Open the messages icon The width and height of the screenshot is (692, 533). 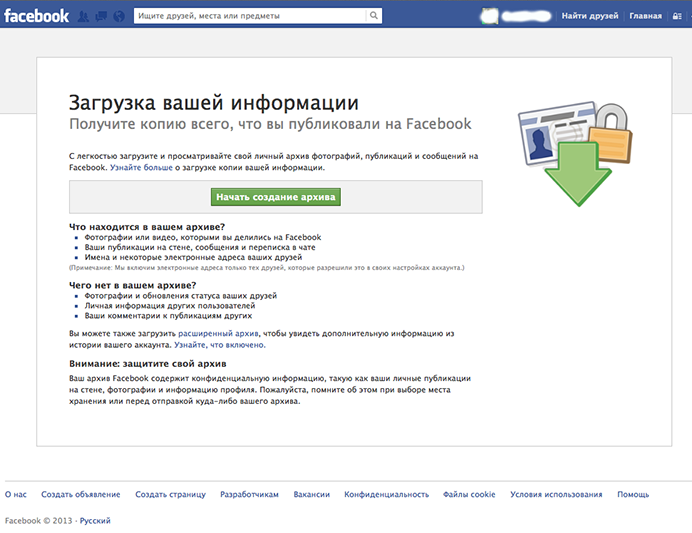(x=102, y=17)
